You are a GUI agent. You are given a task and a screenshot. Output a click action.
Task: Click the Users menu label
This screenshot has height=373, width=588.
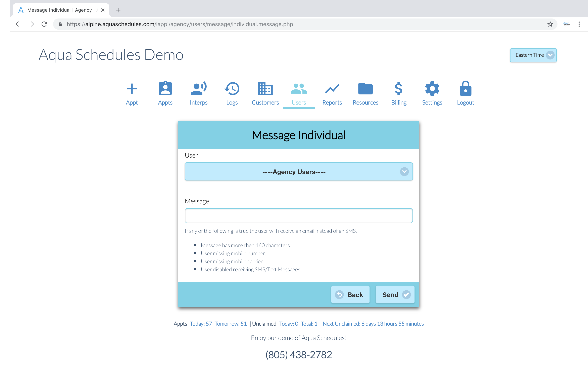pos(299,102)
